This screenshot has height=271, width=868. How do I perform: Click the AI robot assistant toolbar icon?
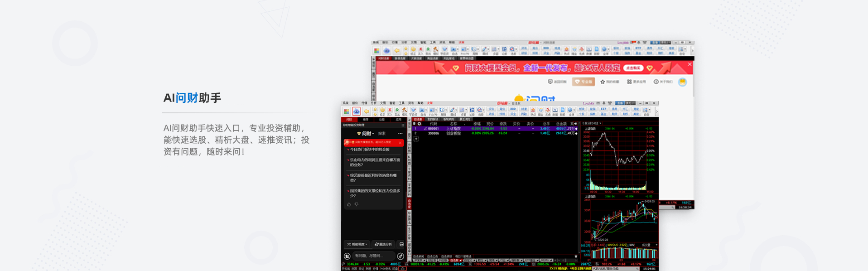[x=357, y=111]
